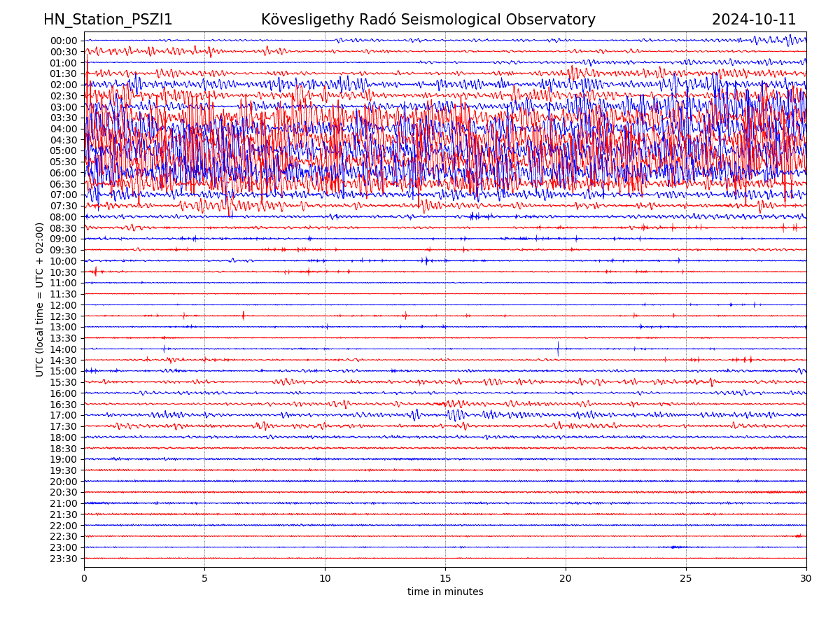Select the 00:00 trace row label
Screen dimensions: 840x630
[64, 41]
